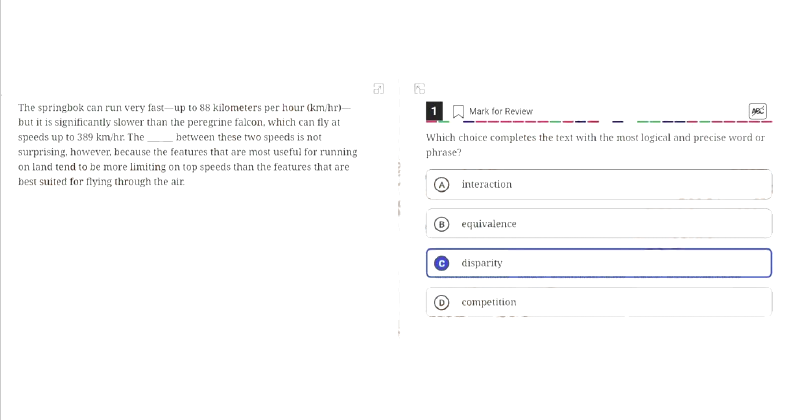The height and width of the screenshot is (420, 800).
Task: Click the "Which choice completes the text" prompt
Action: coord(595,145)
